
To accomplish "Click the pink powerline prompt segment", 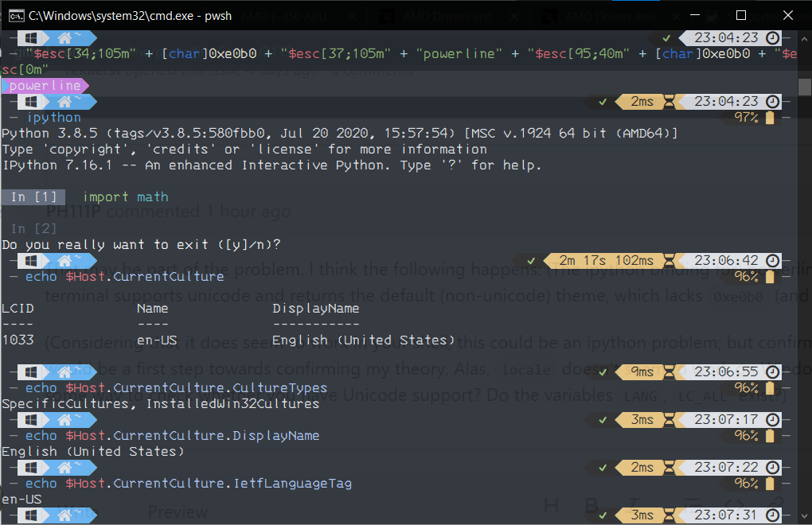I will pyautogui.click(x=44, y=85).
